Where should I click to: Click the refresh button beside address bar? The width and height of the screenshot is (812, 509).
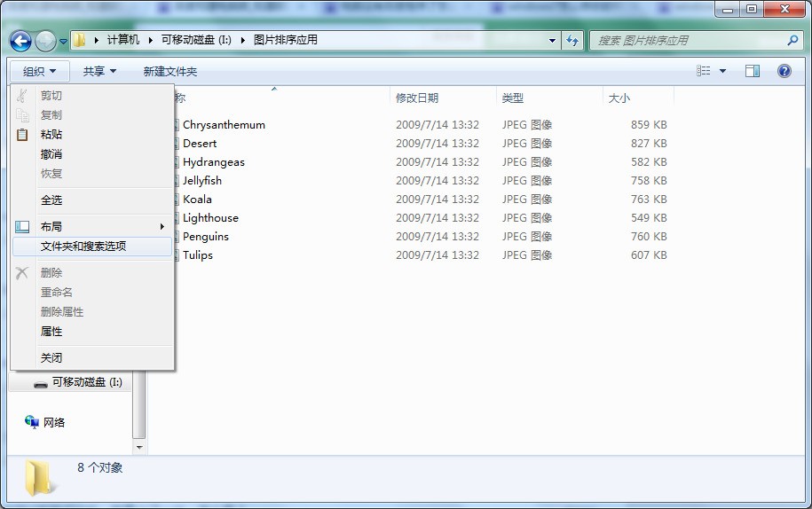coord(573,41)
